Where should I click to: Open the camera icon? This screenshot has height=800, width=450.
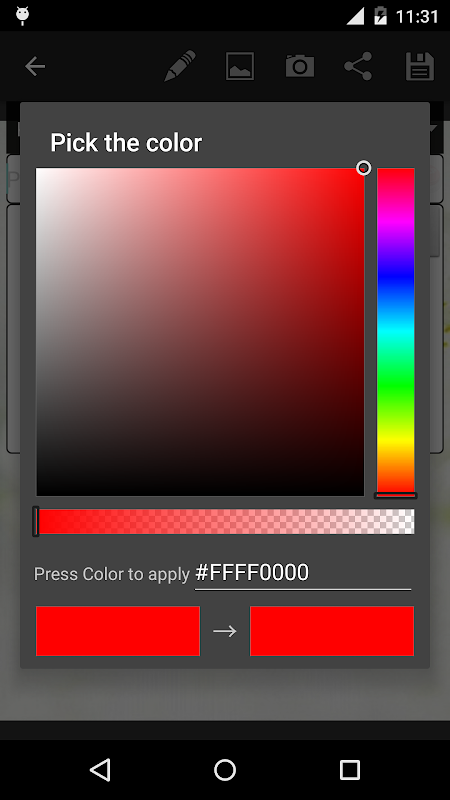coord(299,66)
